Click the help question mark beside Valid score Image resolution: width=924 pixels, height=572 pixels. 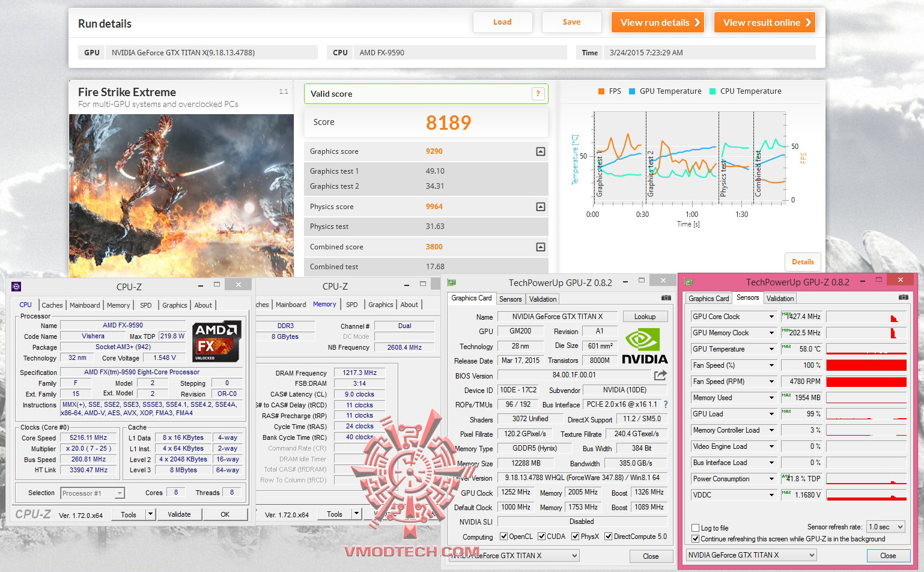(538, 94)
